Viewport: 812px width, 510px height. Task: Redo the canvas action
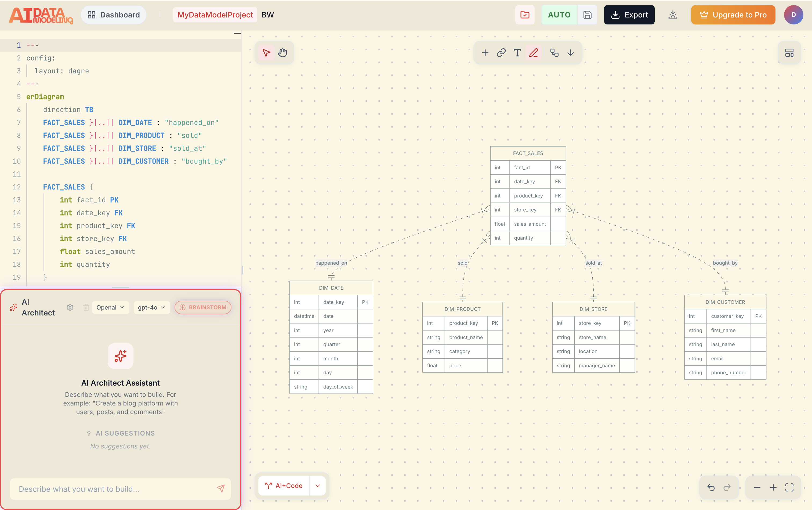coord(727,487)
